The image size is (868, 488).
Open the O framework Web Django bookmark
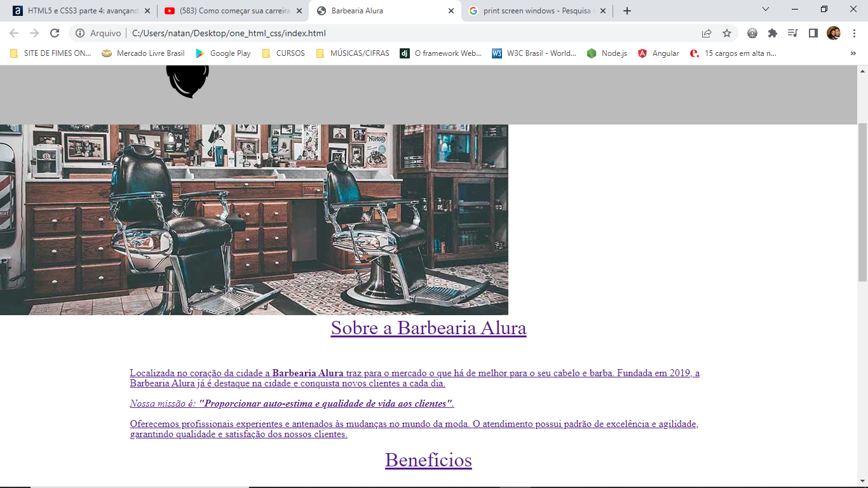pyautogui.click(x=441, y=53)
